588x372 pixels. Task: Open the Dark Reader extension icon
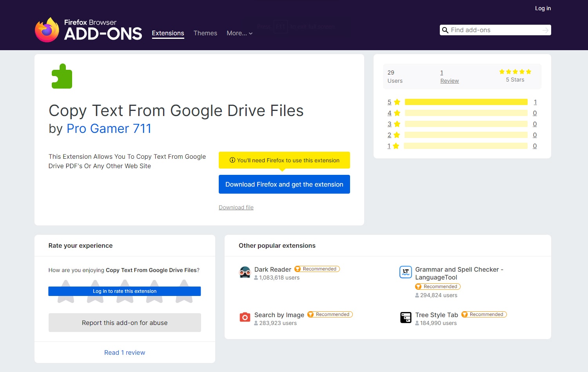coord(245,272)
